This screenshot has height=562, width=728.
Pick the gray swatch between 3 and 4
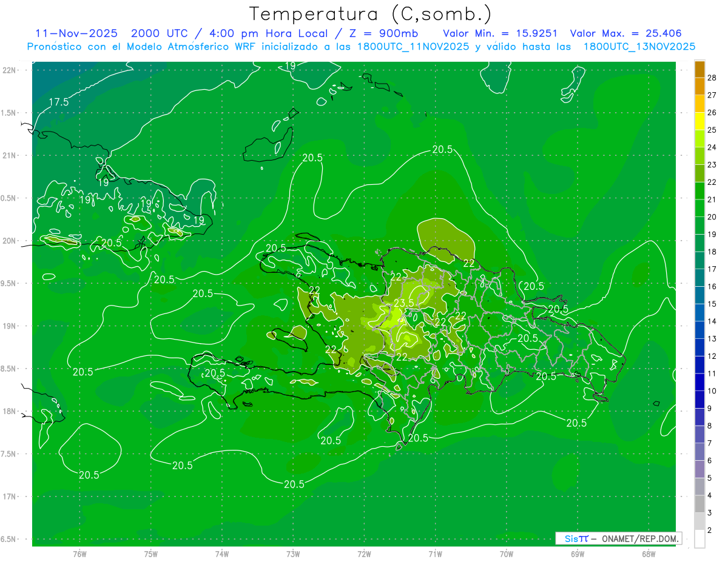click(x=699, y=504)
